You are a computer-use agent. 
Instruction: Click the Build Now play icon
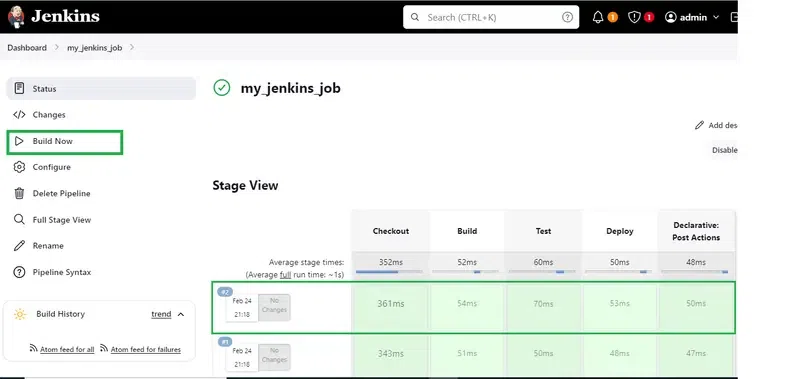19,141
